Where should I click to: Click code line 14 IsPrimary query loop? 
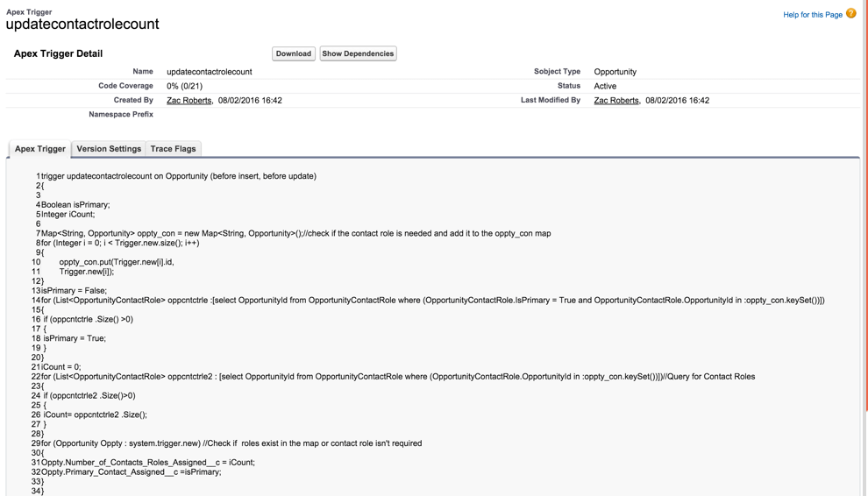[x=432, y=301]
